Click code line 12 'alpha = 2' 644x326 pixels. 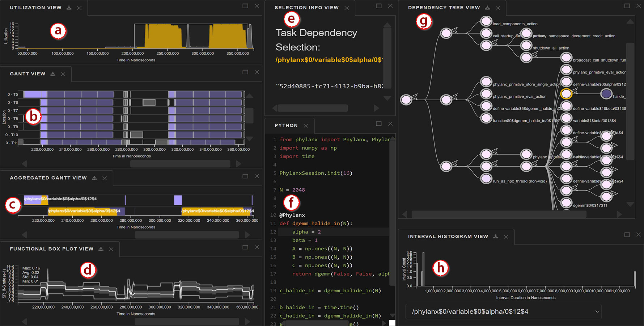click(306, 232)
